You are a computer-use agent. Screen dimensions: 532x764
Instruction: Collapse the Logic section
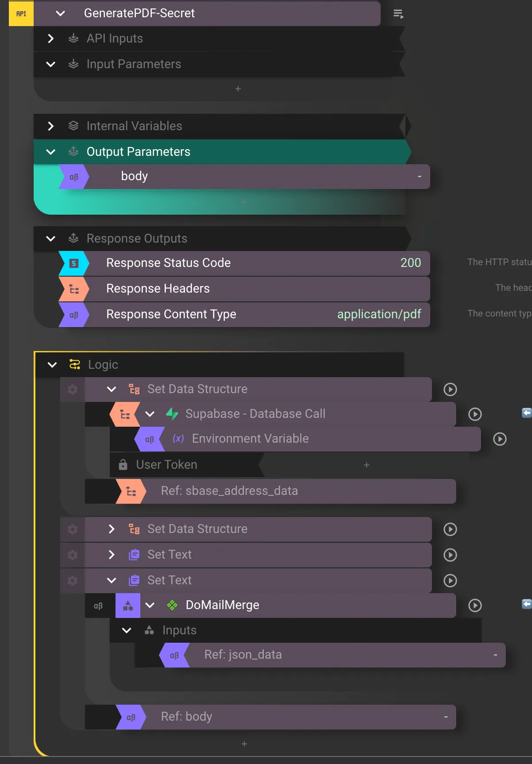click(52, 365)
